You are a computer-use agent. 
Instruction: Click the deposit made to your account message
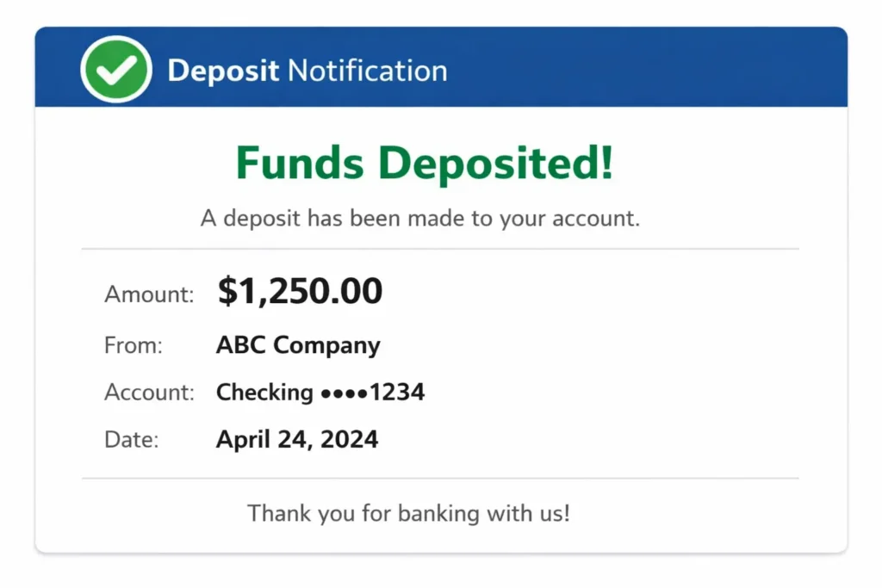click(x=420, y=218)
